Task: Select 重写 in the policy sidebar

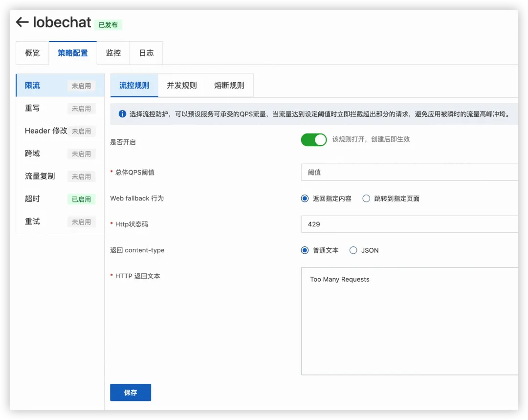Action: pos(60,108)
